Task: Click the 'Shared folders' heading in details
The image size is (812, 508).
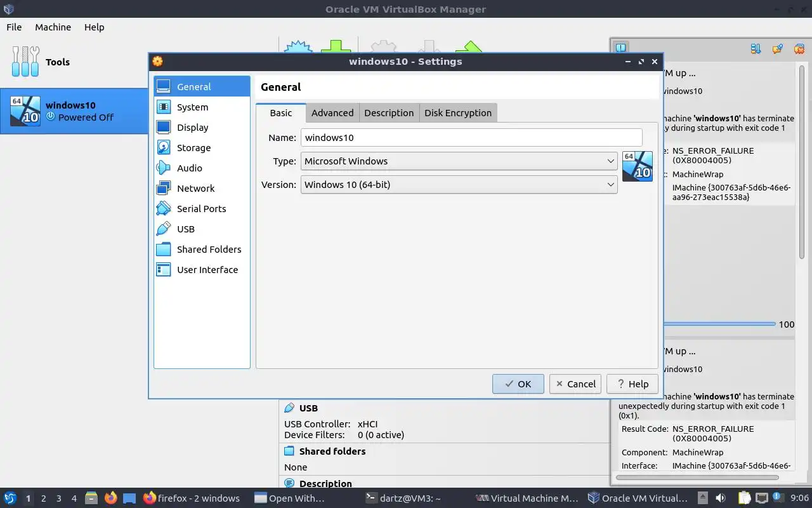Action: point(332,451)
